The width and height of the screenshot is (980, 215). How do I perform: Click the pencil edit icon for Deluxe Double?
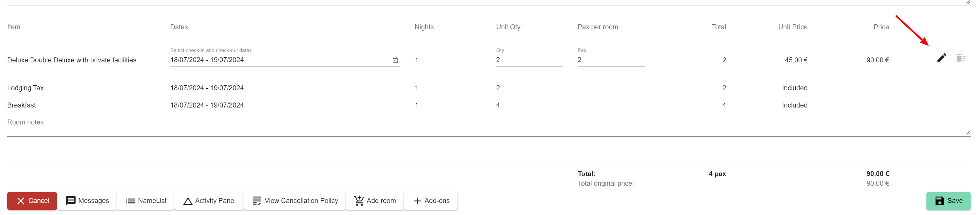pos(941,58)
